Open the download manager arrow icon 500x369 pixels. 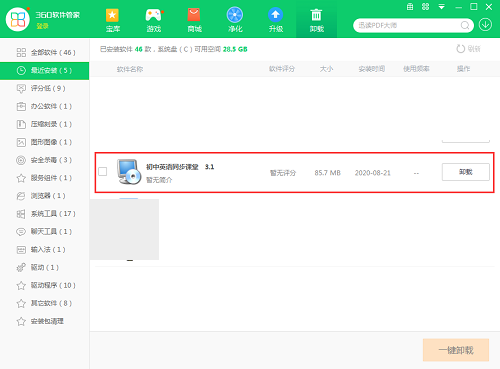[x=485, y=25]
